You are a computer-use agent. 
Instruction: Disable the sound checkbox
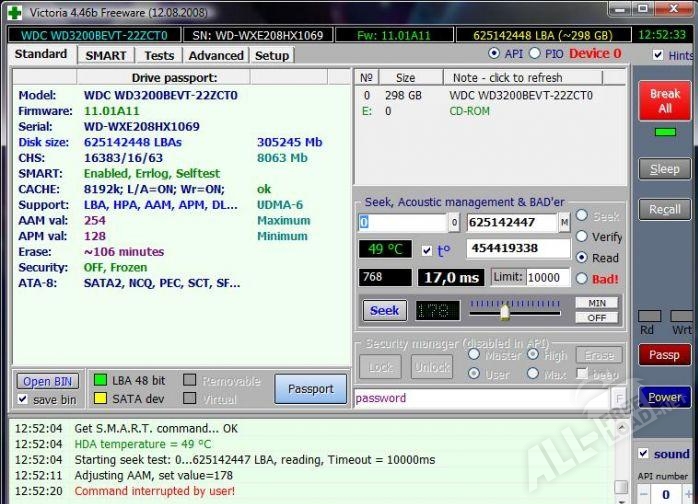click(643, 454)
